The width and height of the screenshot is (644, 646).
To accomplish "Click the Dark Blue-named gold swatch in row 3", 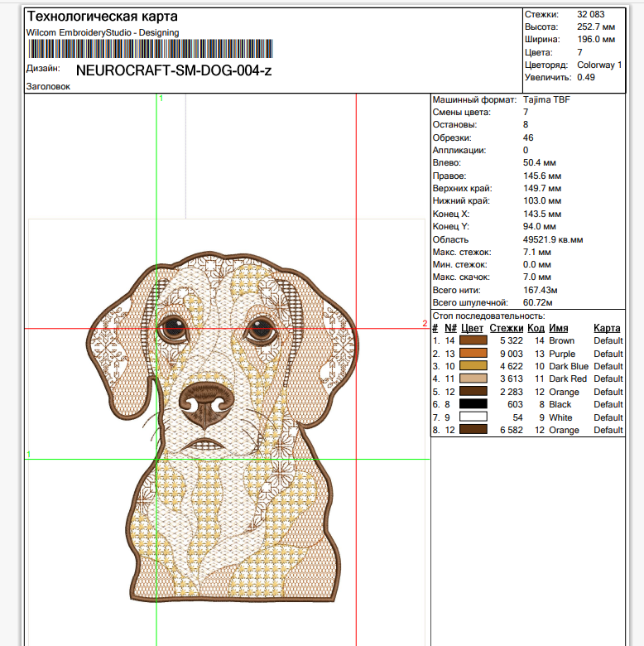I will coord(473,366).
